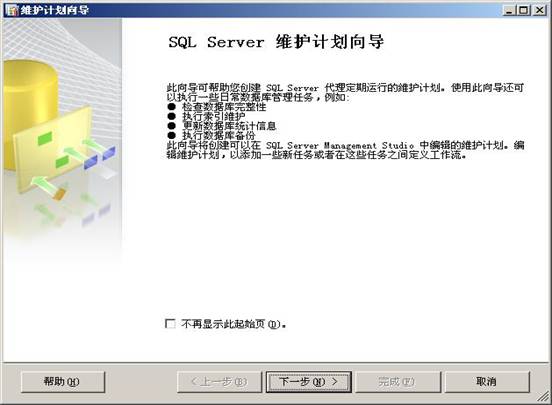
Task: Click the wizard icon in the title bar
Action: (12, 10)
